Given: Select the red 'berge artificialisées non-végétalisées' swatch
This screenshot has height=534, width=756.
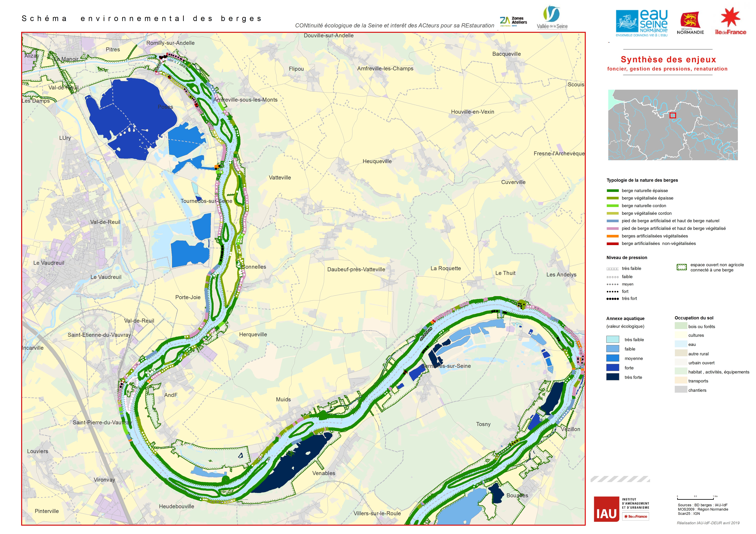Looking at the screenshot, I should [613, 244].
